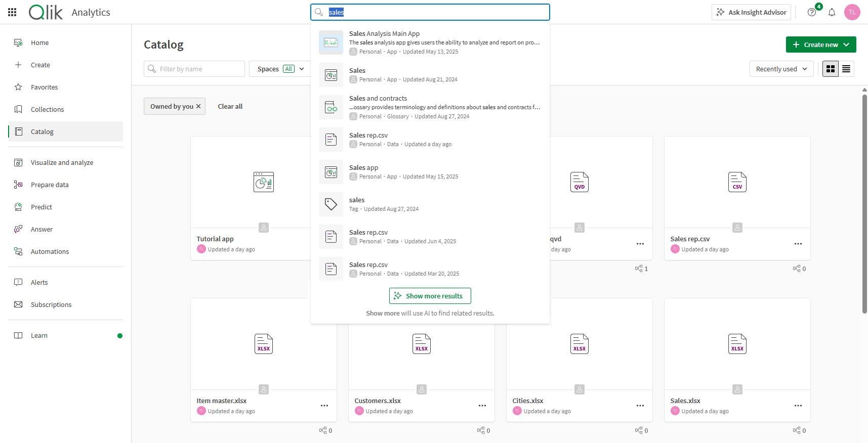
Task: Open the Recently used sort dropdown
Action: [781, 69]
